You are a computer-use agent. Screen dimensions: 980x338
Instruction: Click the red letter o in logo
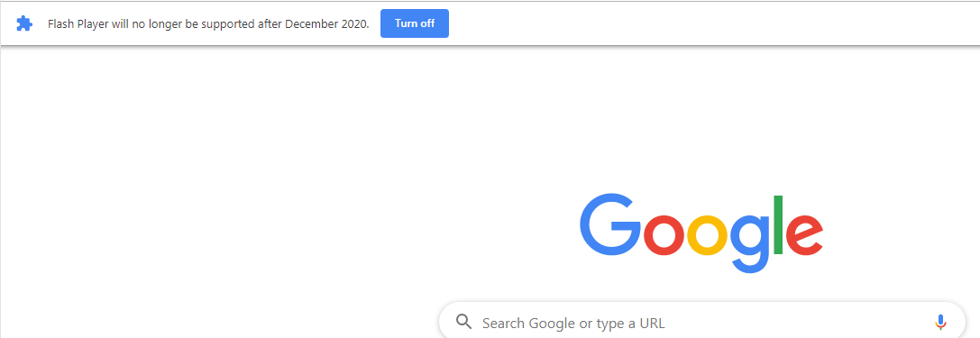pyautogui.click(x=664, y=233)
